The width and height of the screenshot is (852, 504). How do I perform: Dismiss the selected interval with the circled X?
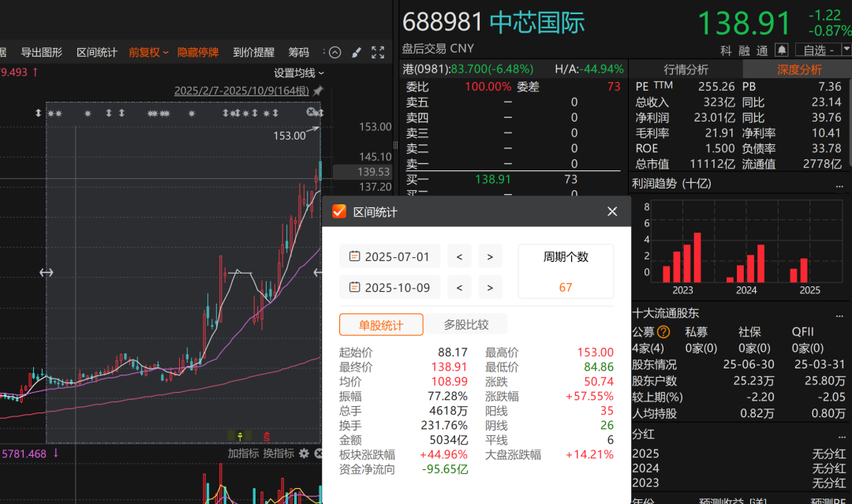(x=311, y=111)
